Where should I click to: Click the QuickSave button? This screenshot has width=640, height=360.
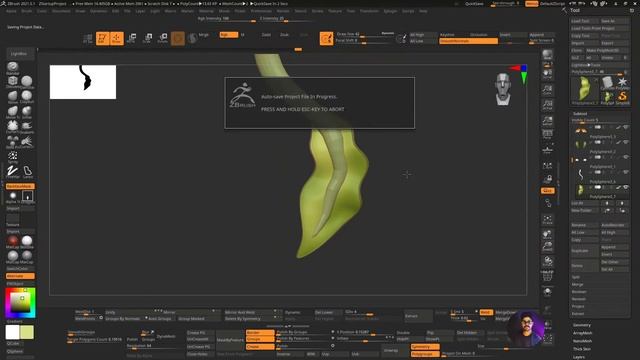click(474, 4)
